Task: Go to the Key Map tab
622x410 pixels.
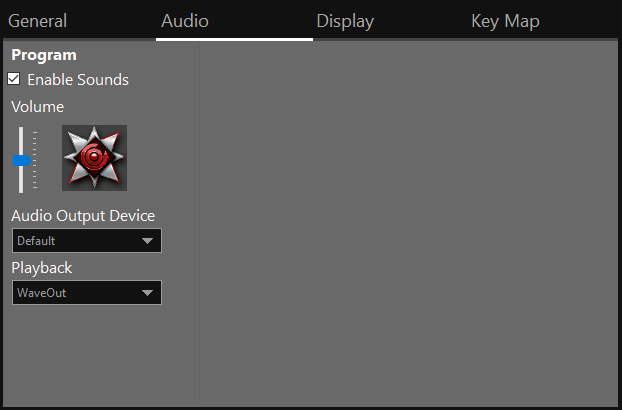Action: coord(505,21)
